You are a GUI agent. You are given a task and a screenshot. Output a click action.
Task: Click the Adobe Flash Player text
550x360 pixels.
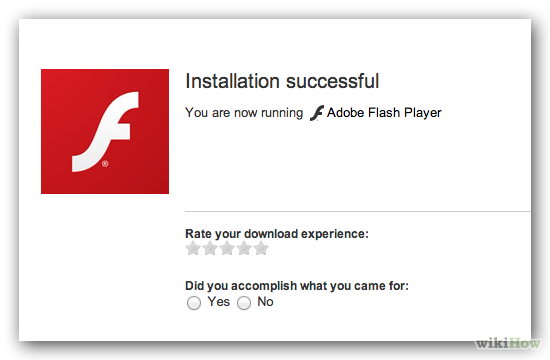384,113
